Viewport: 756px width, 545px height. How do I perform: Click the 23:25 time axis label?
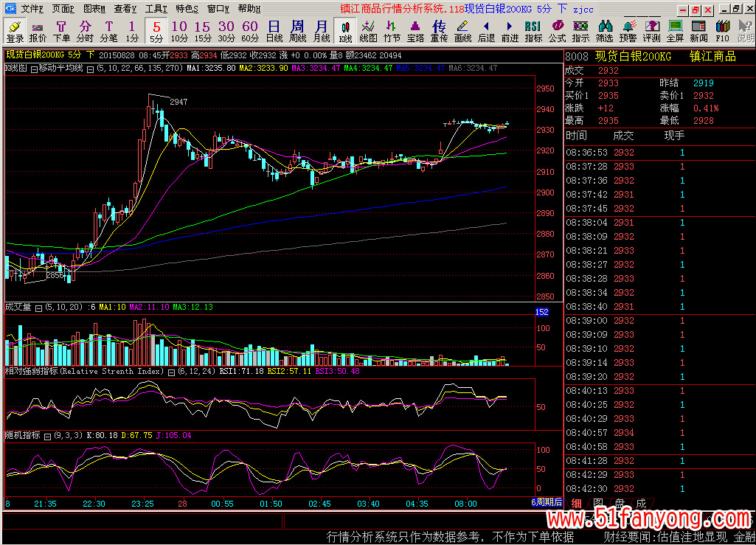tap(142, 504)
